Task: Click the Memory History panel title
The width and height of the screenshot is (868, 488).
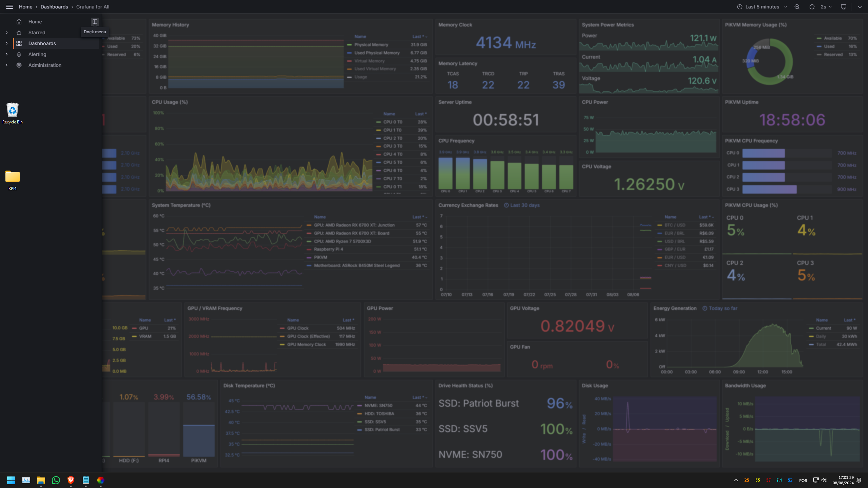Action: point(170,25)
